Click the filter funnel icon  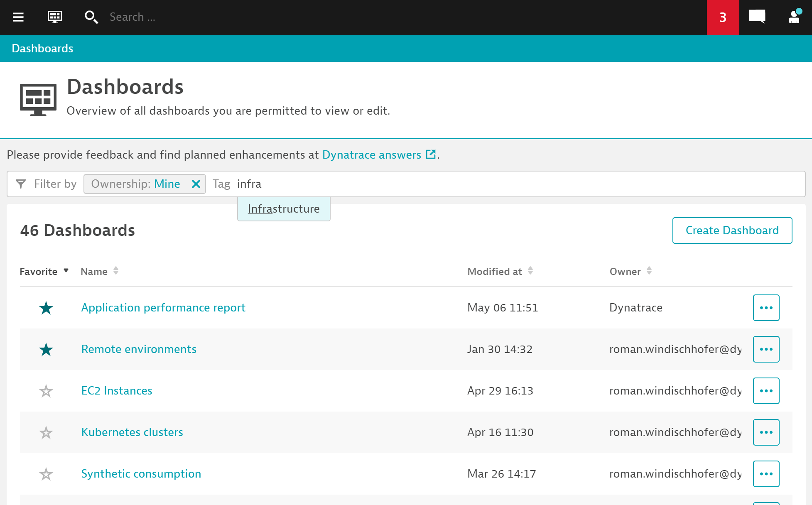(20, 184)
